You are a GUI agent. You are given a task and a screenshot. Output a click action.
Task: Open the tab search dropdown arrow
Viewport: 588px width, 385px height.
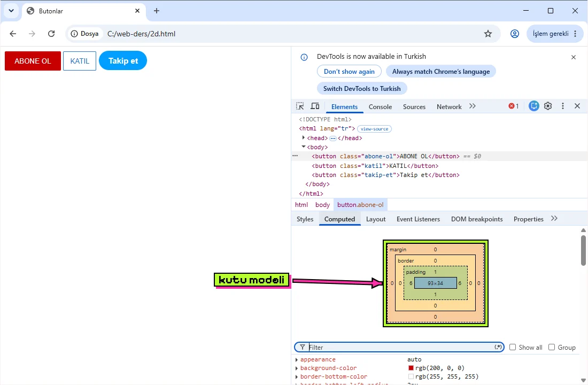(11, 11)
